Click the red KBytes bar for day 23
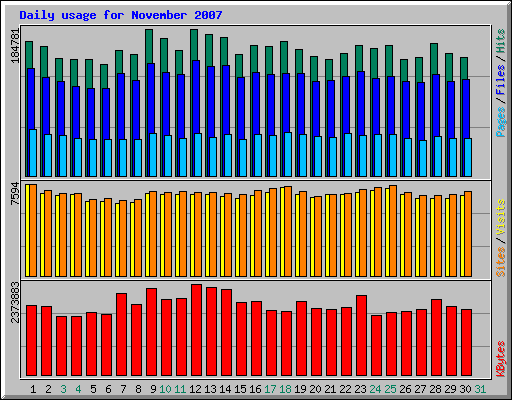This screenshot has height=400, width=512. (361, 335)
